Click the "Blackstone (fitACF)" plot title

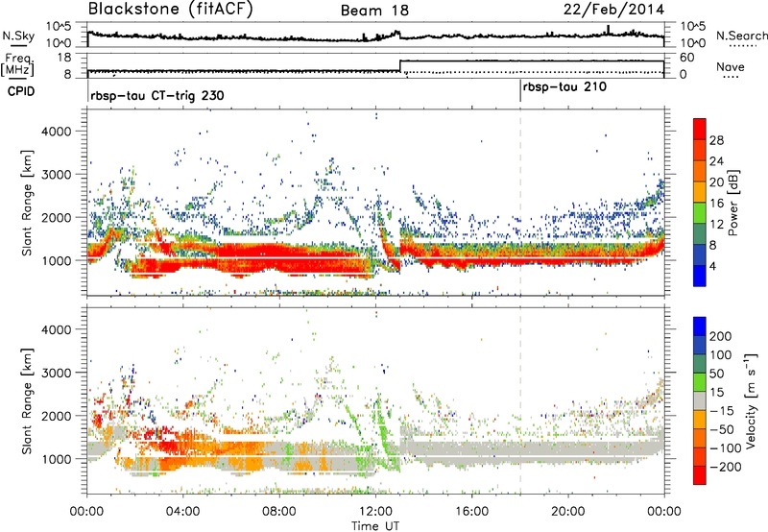[x=170, y=9]
